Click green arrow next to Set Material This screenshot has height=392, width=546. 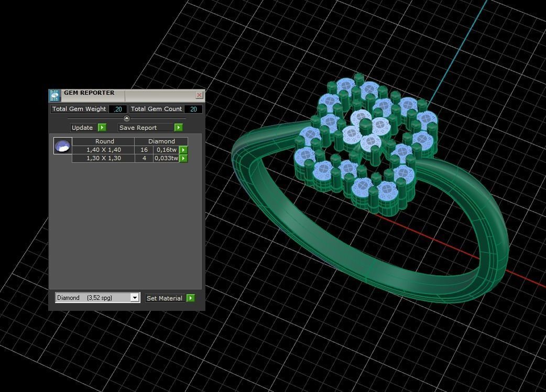[x=191, y=298]
